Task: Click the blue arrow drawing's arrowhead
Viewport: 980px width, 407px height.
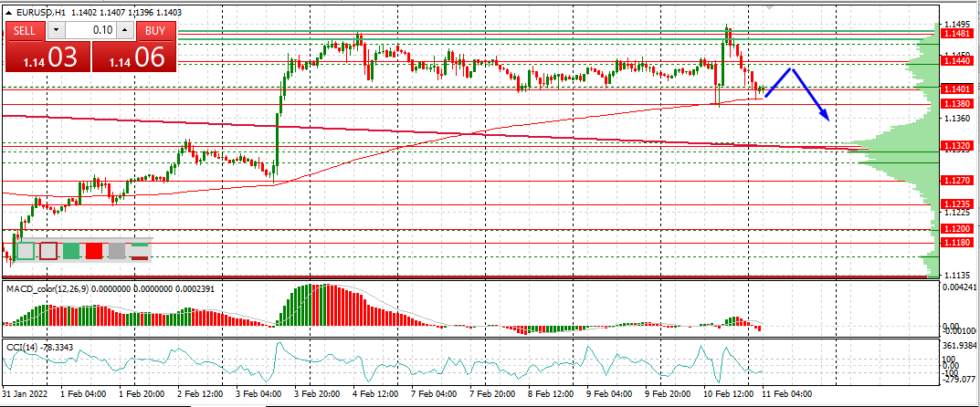Action: click(x=825, y=115)
